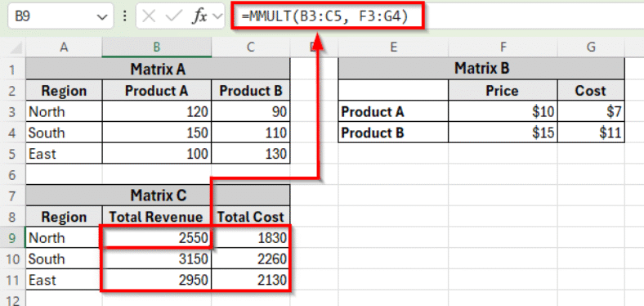The width and height of the screenshot is (644, 306).
Task: Click the 'East' cell in row 5
Action: coord(64,154)
